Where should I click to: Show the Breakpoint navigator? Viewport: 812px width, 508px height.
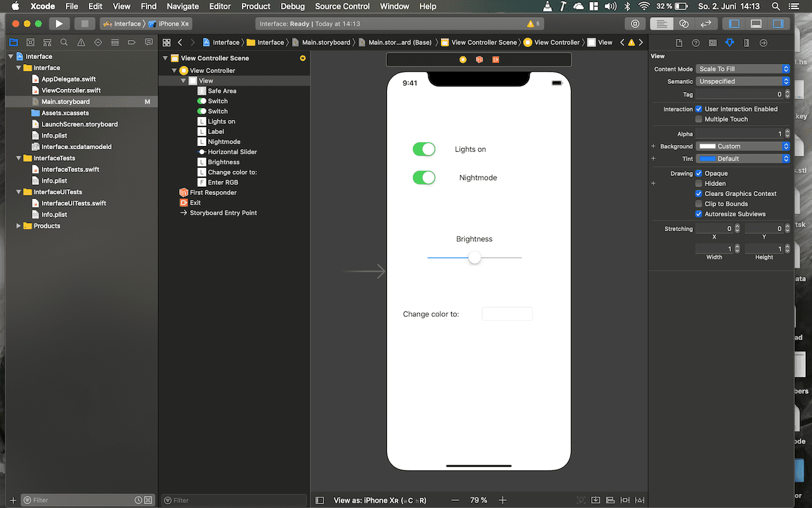[132, 43]
